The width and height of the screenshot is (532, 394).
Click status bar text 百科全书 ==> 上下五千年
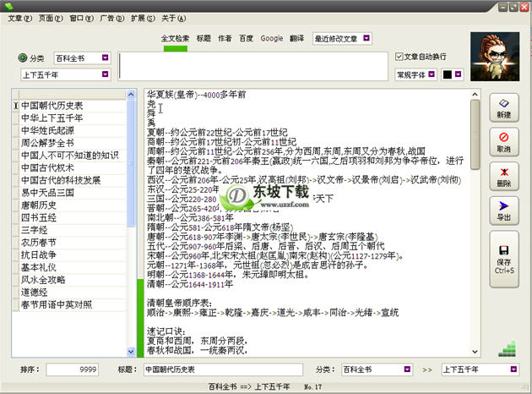(x=249, y=387)
